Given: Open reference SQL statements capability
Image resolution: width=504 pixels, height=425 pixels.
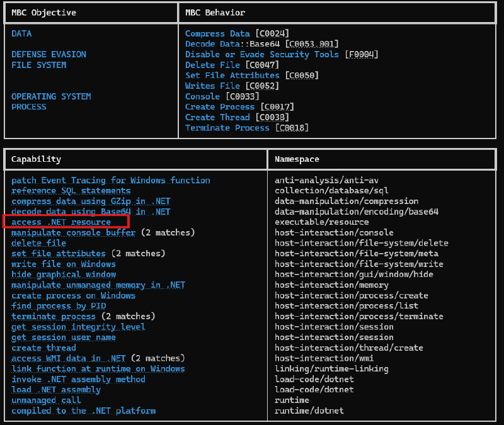Looking at the screenshot, I should click(71, 191).
